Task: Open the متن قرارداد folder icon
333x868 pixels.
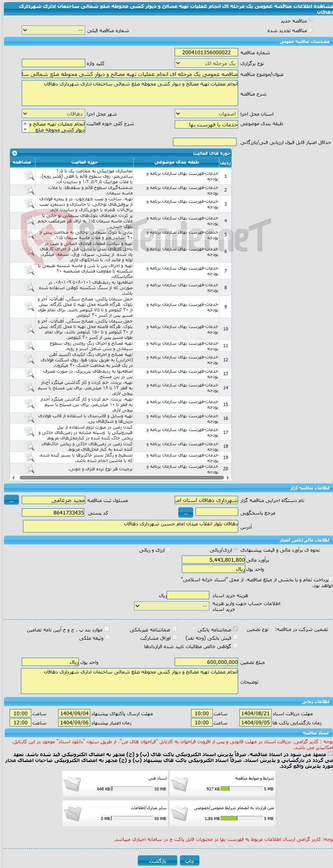Action: pos(179,813)
